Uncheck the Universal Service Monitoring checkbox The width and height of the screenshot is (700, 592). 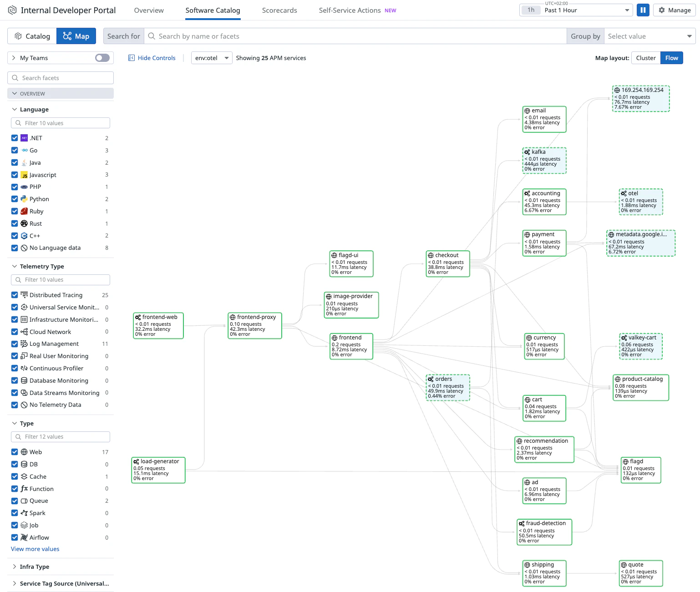coord(15,307)
